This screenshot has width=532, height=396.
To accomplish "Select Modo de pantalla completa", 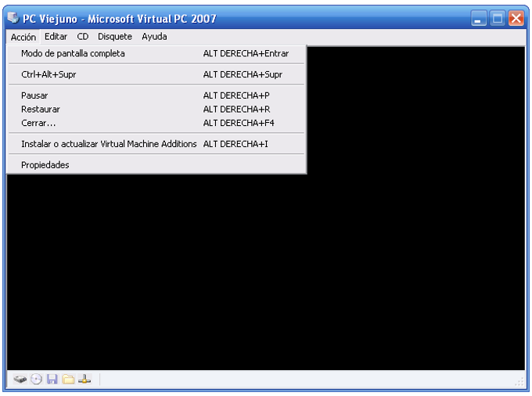I will coord(156,54).
